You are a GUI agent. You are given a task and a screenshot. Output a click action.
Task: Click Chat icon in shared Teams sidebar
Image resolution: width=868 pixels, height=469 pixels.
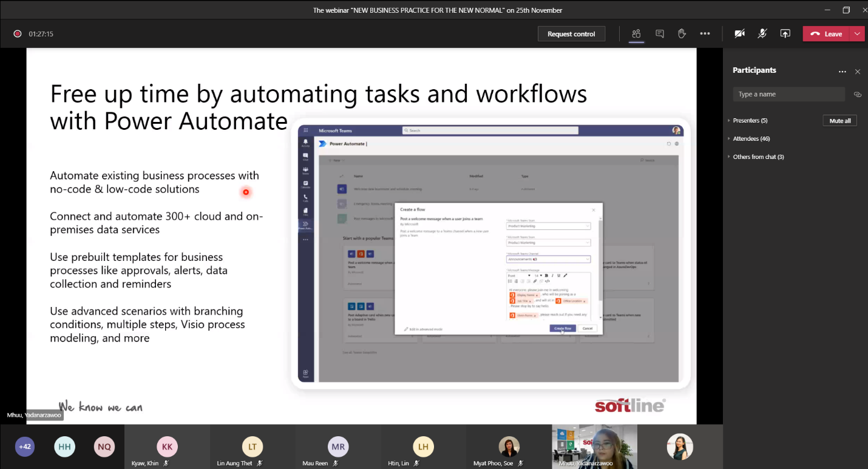pos(305,157)
